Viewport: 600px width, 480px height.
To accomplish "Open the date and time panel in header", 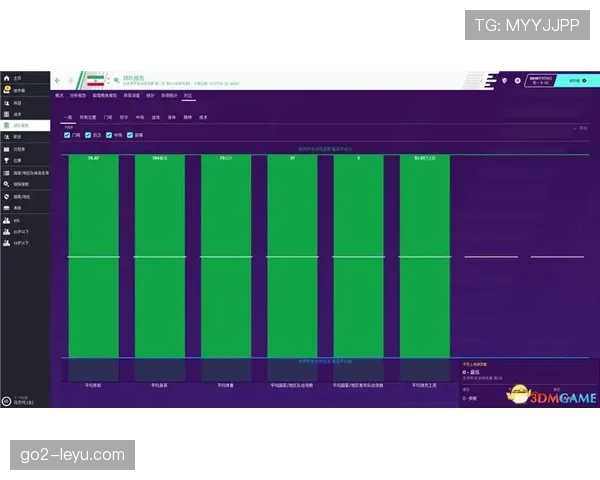I will pyautogui.click(x=542, y=80).
